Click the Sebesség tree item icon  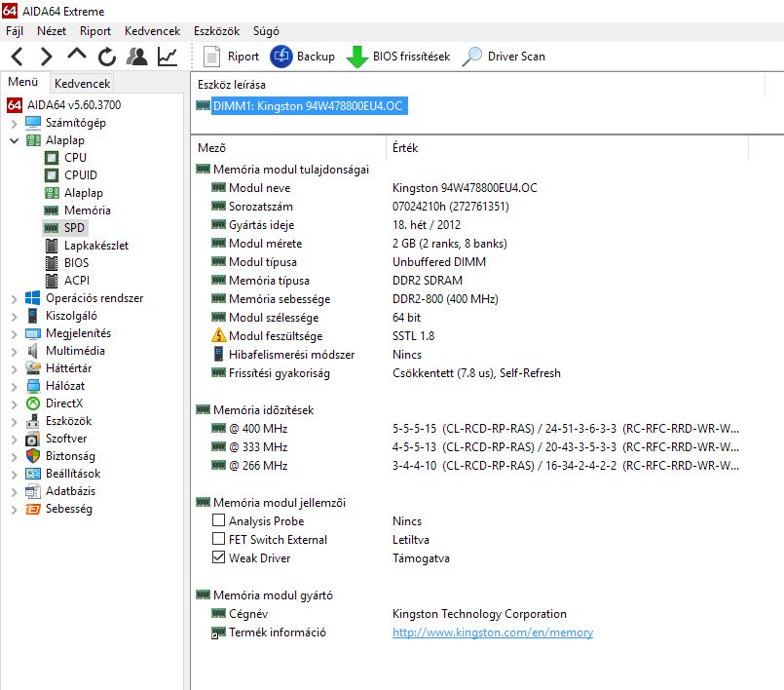pyautogui.click(x=32, y=509)
